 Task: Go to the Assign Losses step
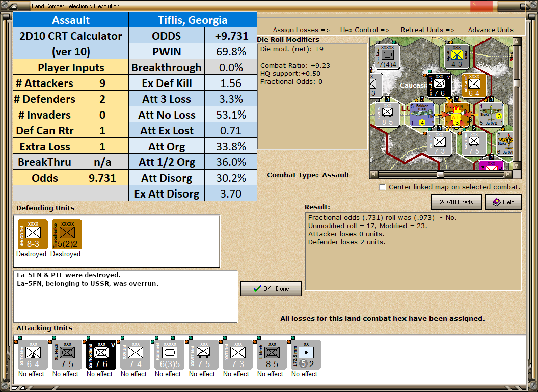(x=301, y=30)
